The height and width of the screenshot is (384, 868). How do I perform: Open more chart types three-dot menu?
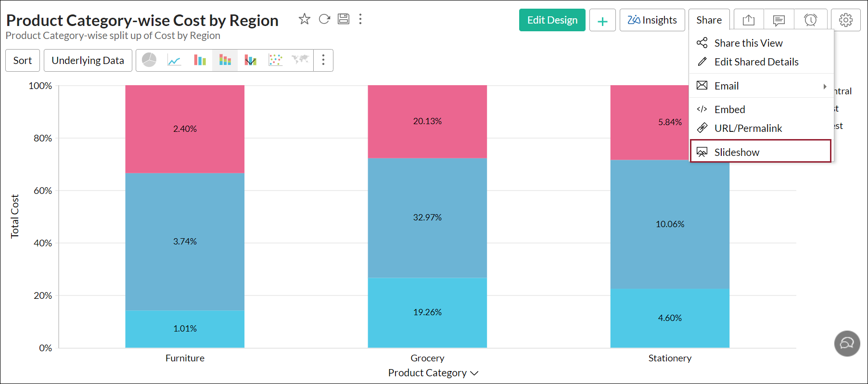point(323,60)
